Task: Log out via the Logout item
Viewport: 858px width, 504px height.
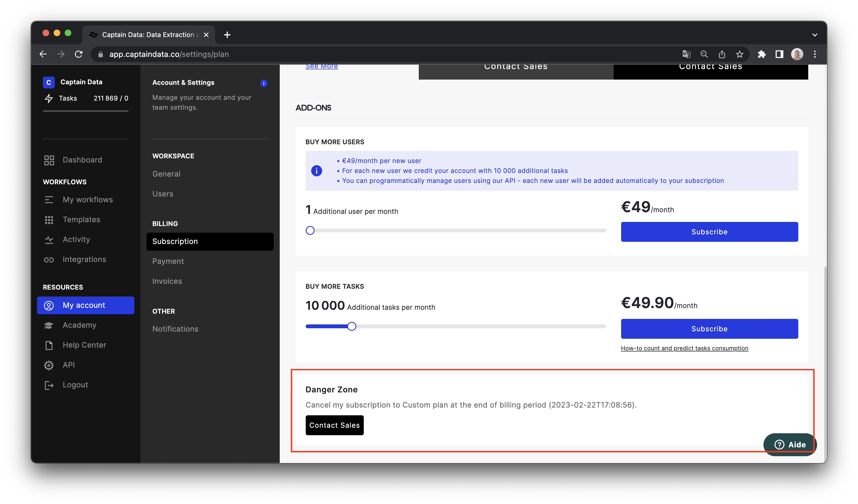Action: pyautogui.click(x=85, y=385)
